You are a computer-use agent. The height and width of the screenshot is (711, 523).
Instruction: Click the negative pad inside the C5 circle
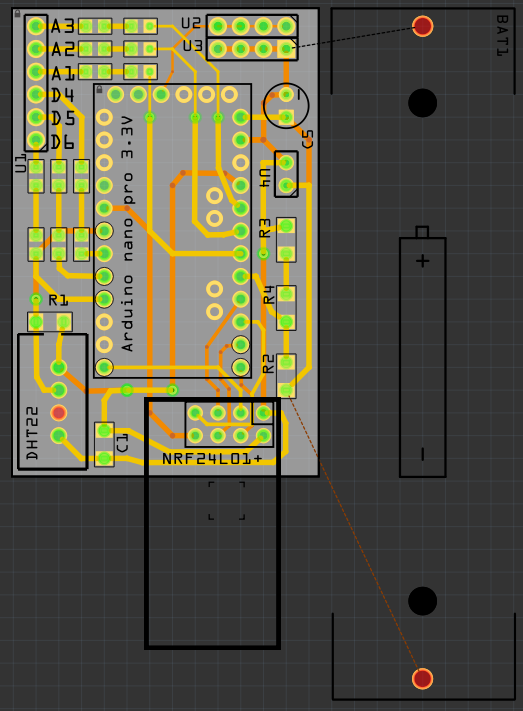[x=286, y=94]
